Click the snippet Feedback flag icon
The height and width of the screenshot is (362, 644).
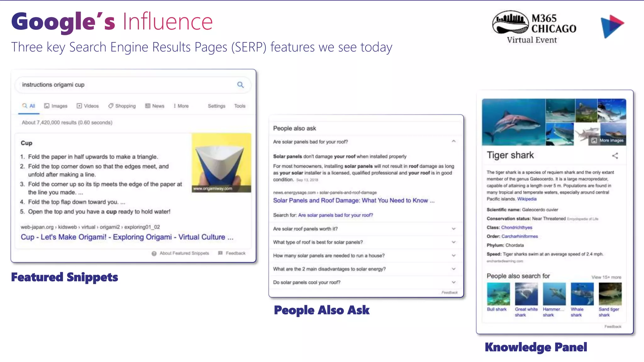coord(220,253)
